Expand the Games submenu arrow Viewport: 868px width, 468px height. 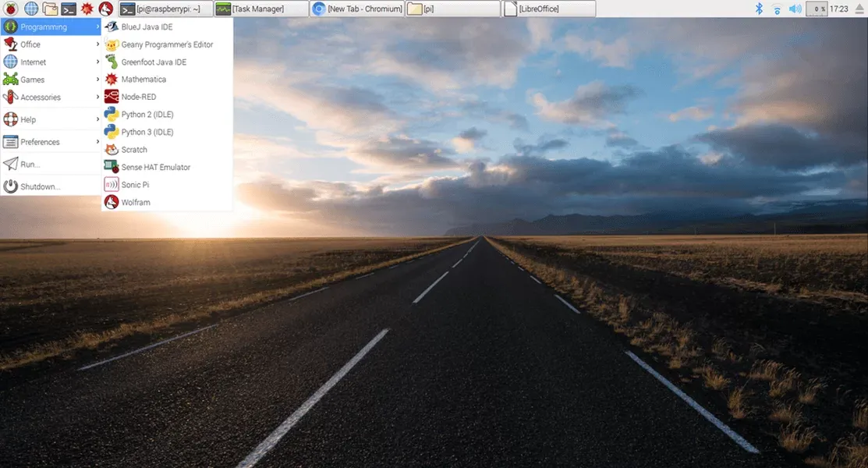pyautogui.click(x=97, y=80)
